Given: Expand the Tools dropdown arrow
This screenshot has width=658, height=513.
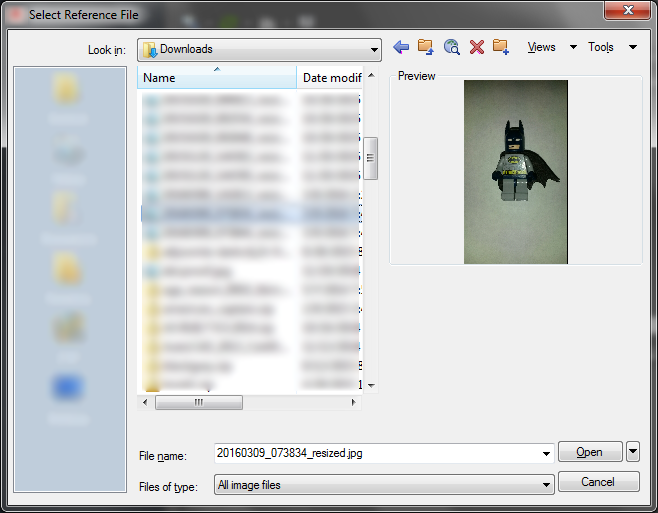Looking at the screenshot, I should (x=633, y=47).
